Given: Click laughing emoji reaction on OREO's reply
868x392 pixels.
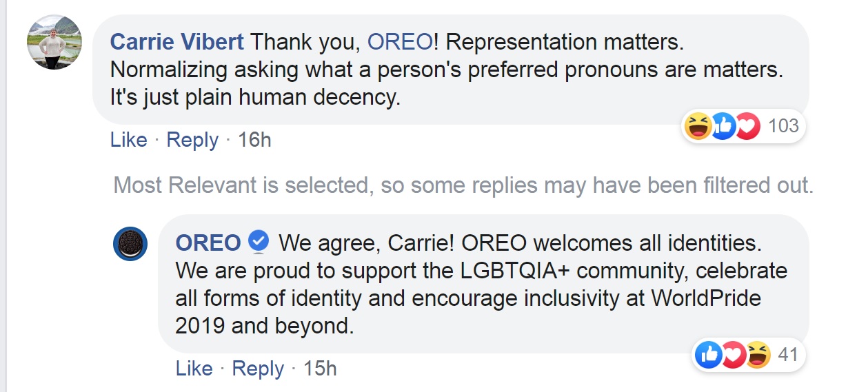Looking at the screenshot, I should (x=758, y=355).
